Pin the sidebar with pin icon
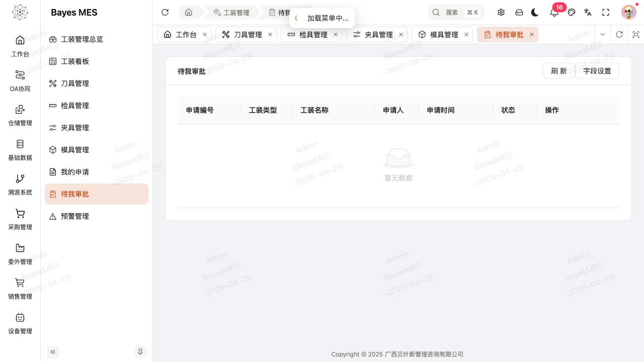 click(x=140, y=352)
